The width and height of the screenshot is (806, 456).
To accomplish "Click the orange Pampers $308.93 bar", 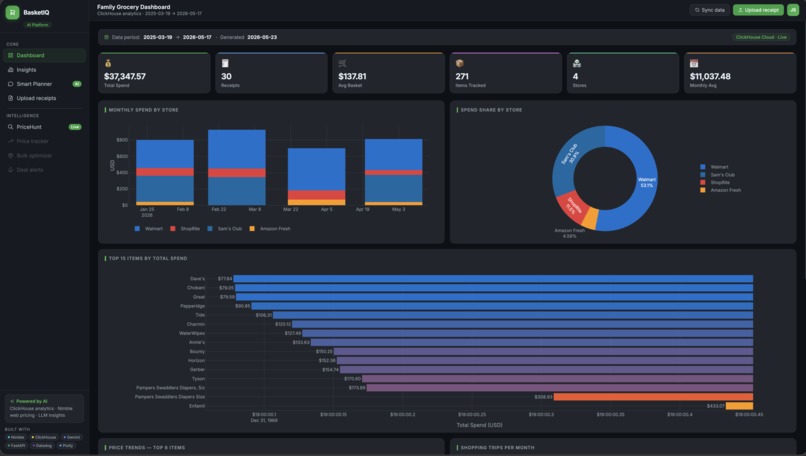I will click(x=653, y=397).
